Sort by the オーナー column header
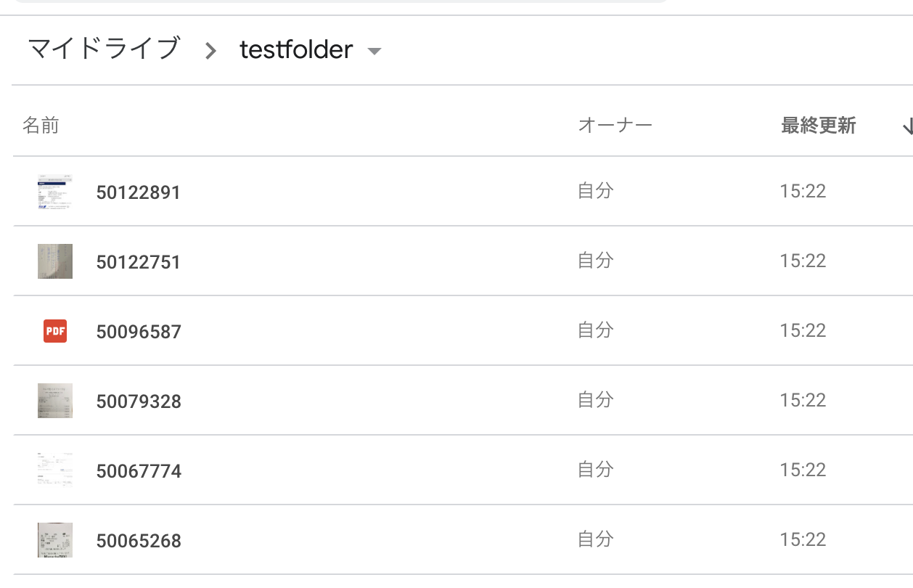Screen dimensions: 913x588 pyautogui.click(x=615, y=126)
